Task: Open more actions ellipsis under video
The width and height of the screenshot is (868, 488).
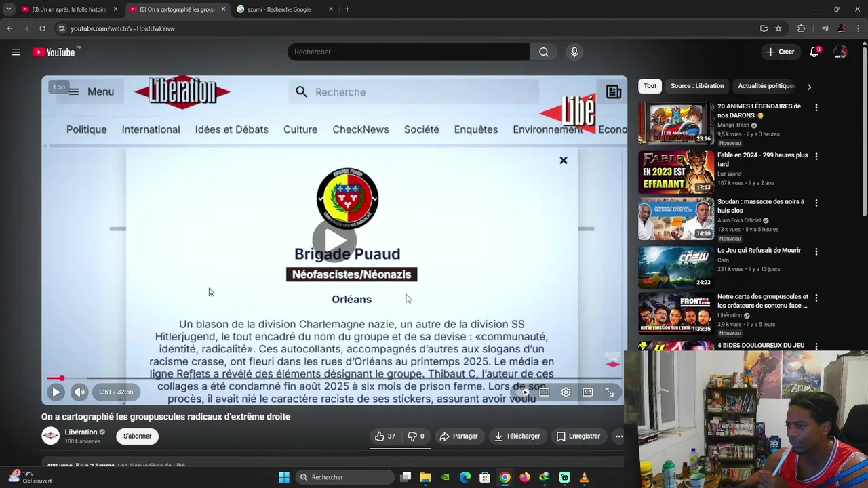Action: tap(618, 436)
